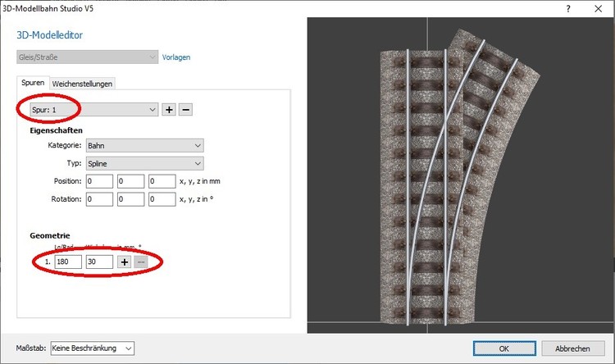The width and height of the screenshot is (615, 364).
Task: Open the help question mark in title bar
Action: click(568, 9)
